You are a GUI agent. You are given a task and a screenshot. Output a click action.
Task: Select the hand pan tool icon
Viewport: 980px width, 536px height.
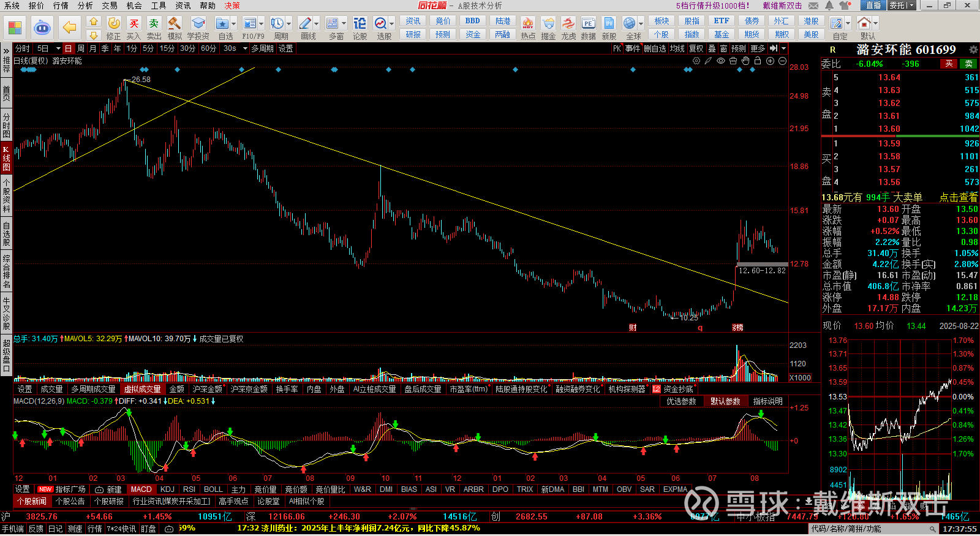(x=745, y=61)
